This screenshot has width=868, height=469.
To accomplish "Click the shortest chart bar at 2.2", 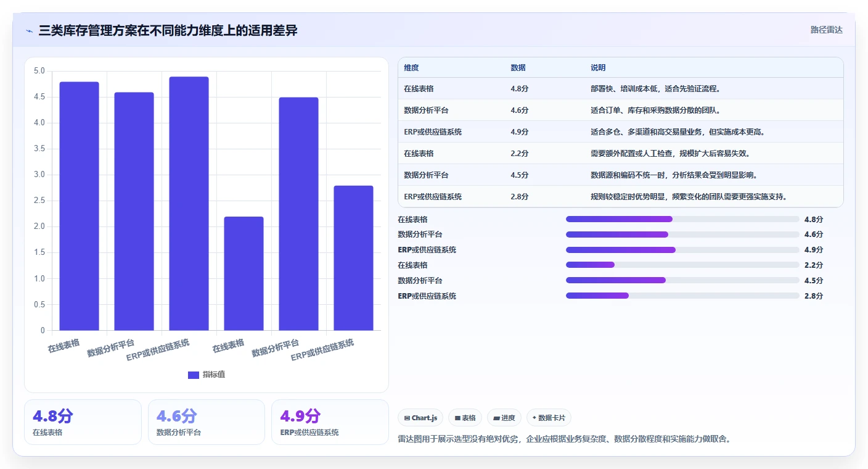I will (x=244, y=273).
